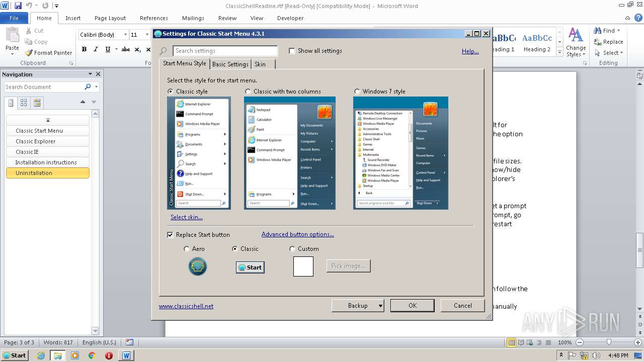Select the Classic style radio button
644x362 pixels.
click(171, 92)
